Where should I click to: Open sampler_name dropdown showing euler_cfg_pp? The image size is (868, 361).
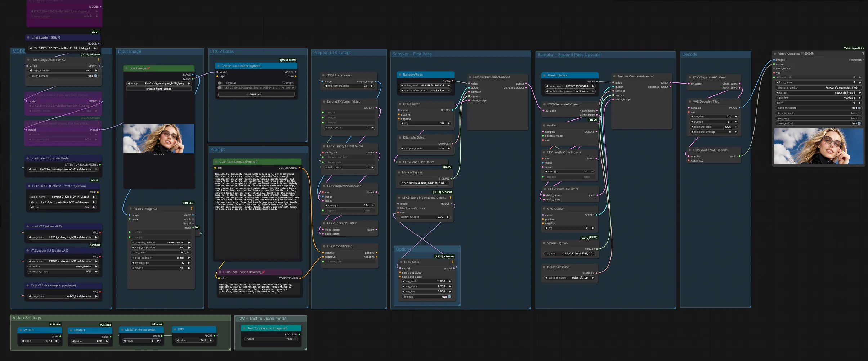point(570,278)
